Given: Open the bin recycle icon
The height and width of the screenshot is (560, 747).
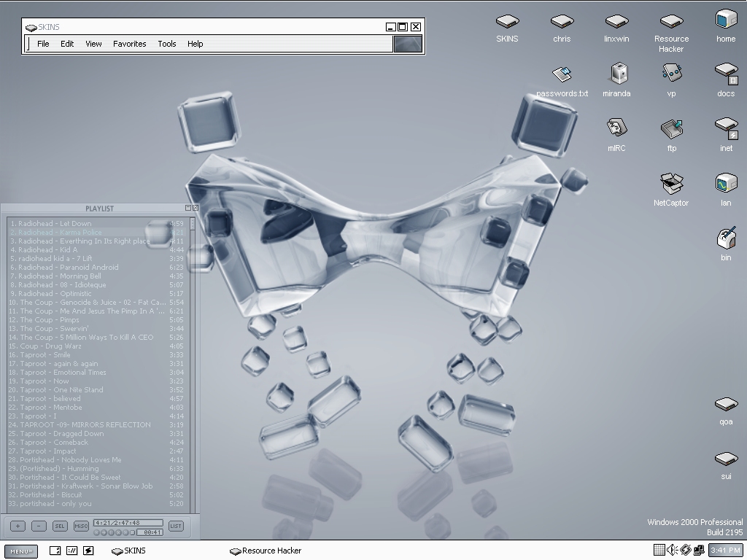Looking at the screenshot, I should [x=726, y=238].
